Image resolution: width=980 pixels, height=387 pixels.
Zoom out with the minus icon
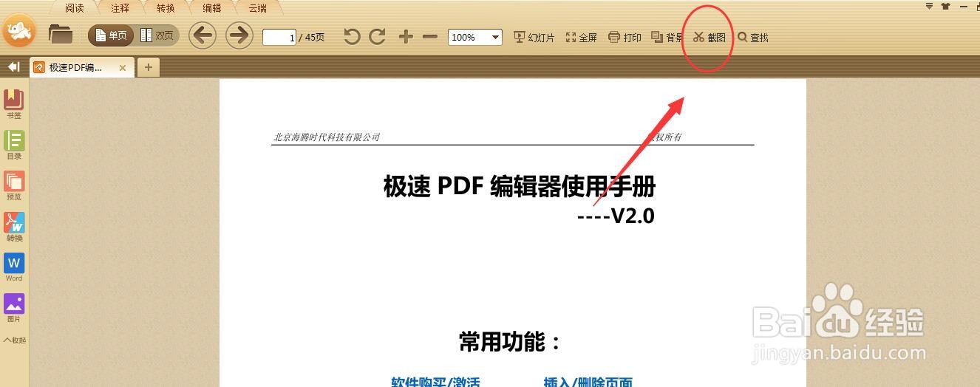[430, 36]
